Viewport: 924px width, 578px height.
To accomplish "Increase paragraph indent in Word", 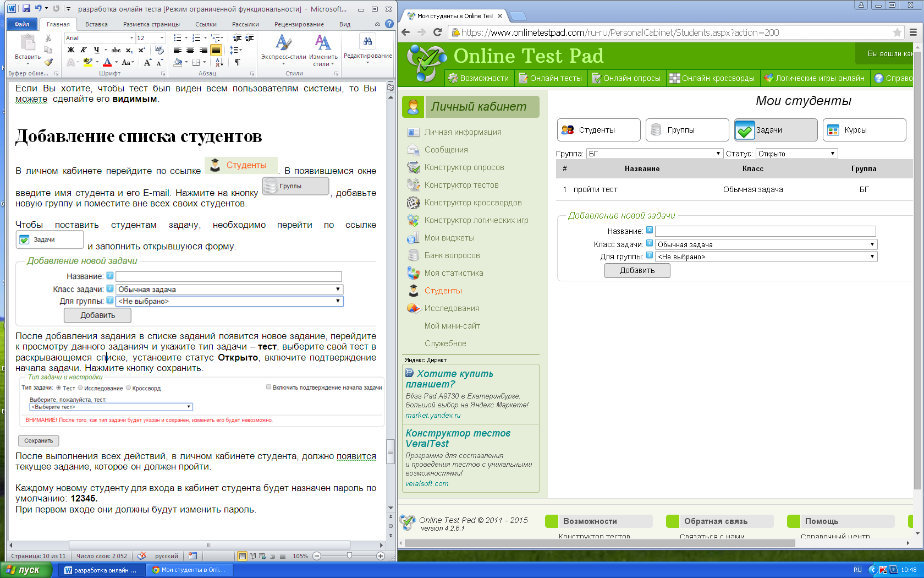I will [x=250, y=38].
